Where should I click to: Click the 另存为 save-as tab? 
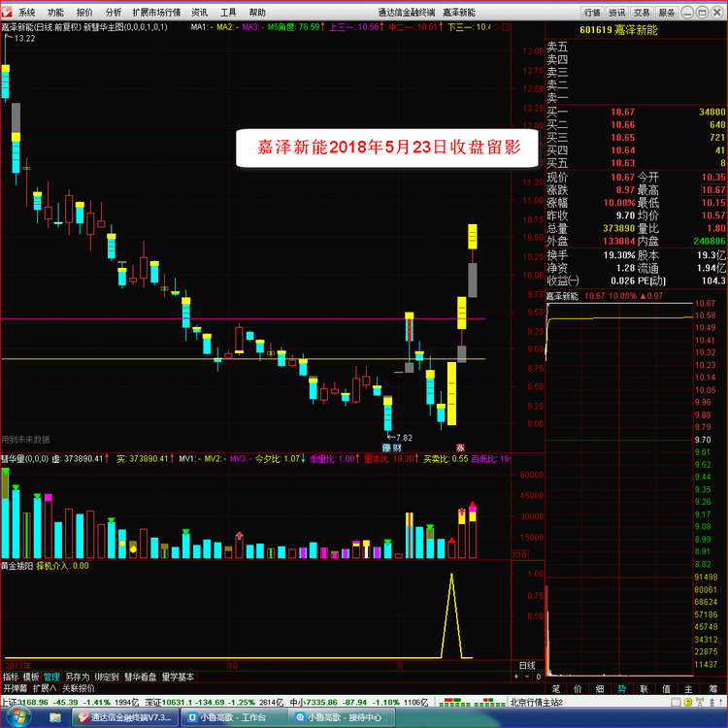(x=77, y=677)
